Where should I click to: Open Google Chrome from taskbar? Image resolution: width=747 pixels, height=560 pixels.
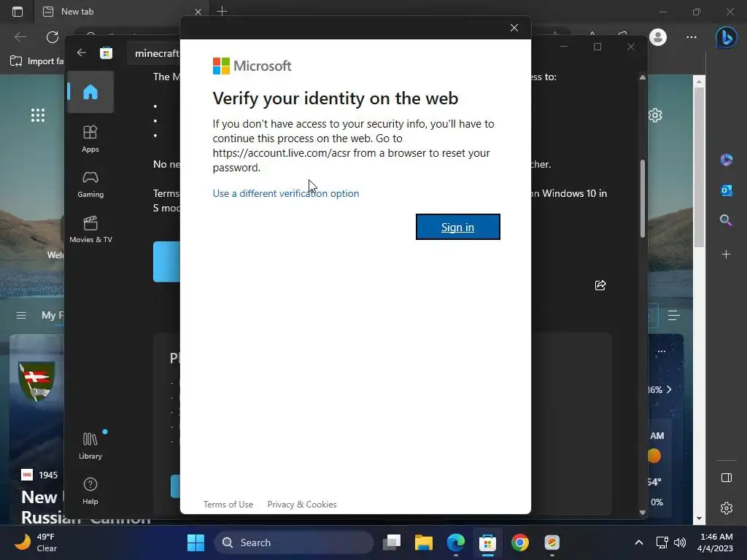pos(520,542)
